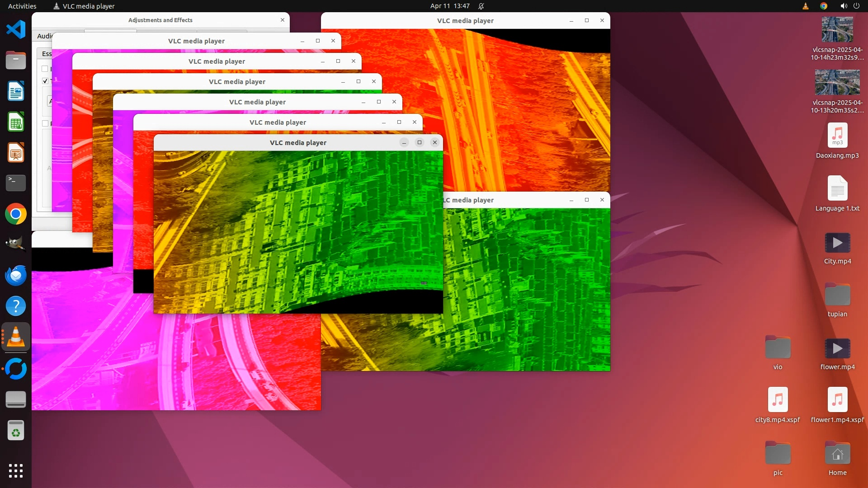Select the vlcsnap 14h23m32s thumbnail on desktop

click(837, 30)
